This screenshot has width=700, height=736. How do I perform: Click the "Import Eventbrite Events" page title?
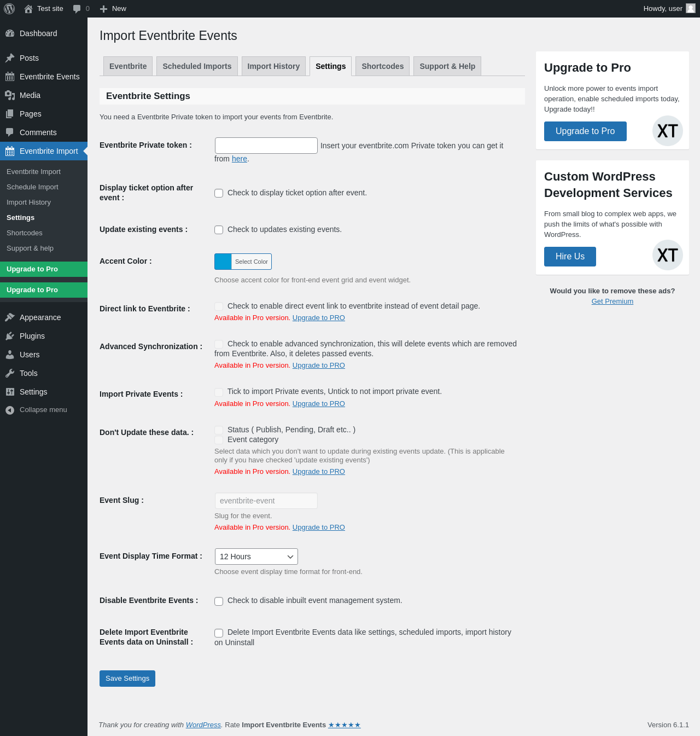(168, 36)
